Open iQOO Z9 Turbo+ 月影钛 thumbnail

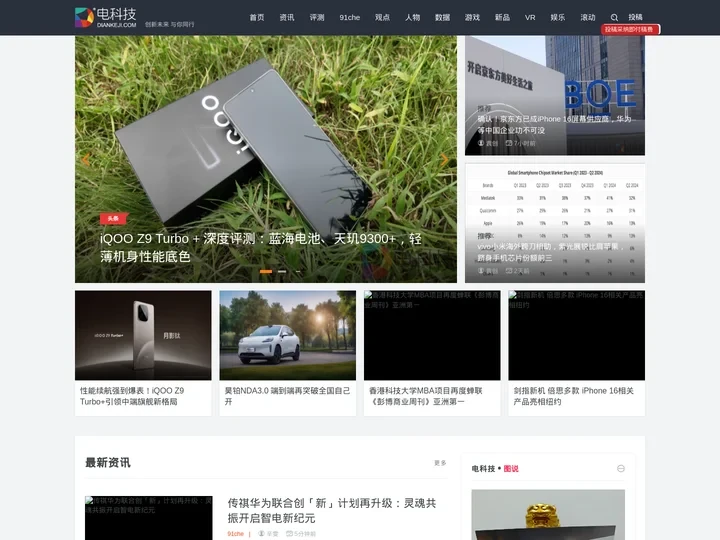(x=143, y=335)
